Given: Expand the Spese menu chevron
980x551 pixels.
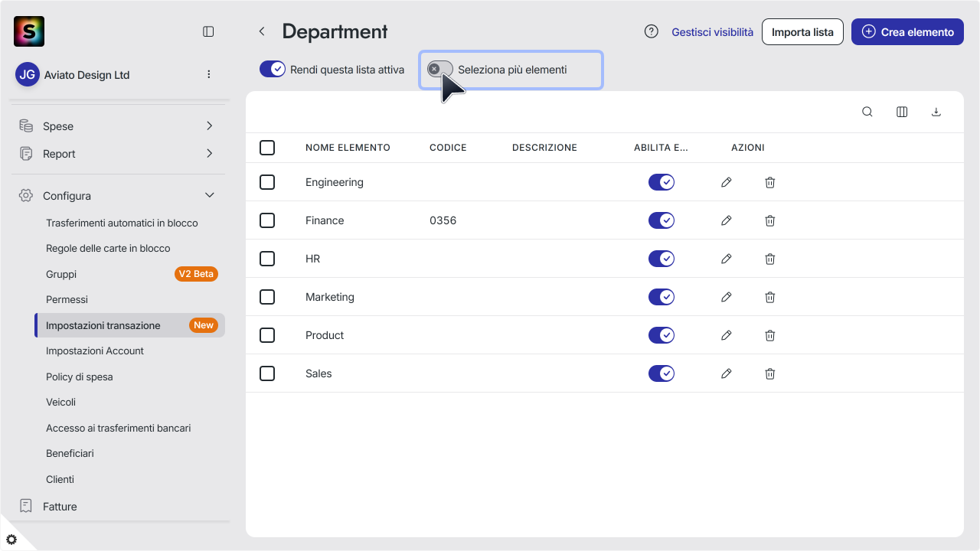Looking at the screenshot, I should click(210, 126).
